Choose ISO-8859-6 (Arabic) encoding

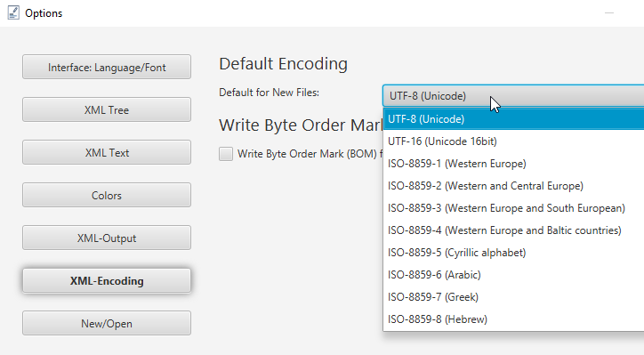click(513, 274)
